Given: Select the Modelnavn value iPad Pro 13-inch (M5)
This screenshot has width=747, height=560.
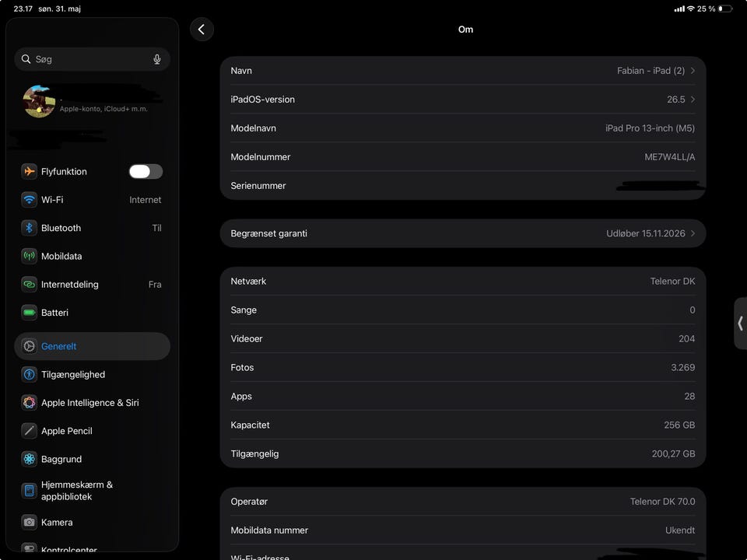Looking at the screenshot, I should (650, 128).
